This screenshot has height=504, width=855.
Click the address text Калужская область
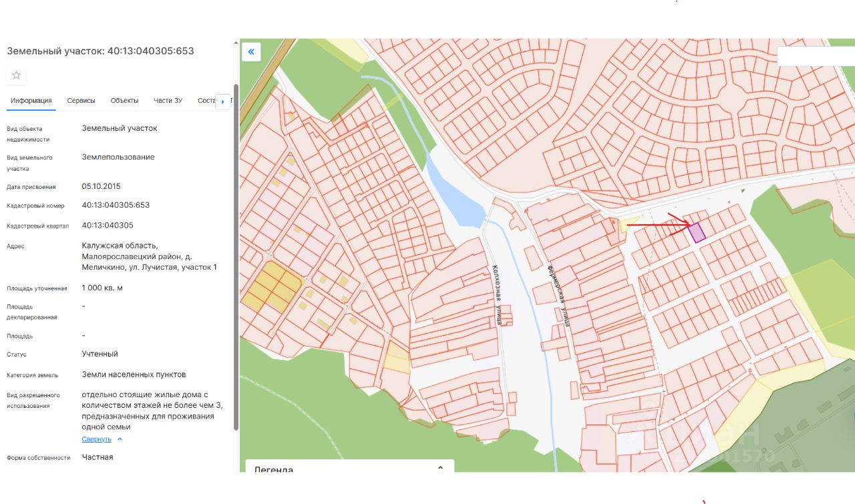point(120,246)
